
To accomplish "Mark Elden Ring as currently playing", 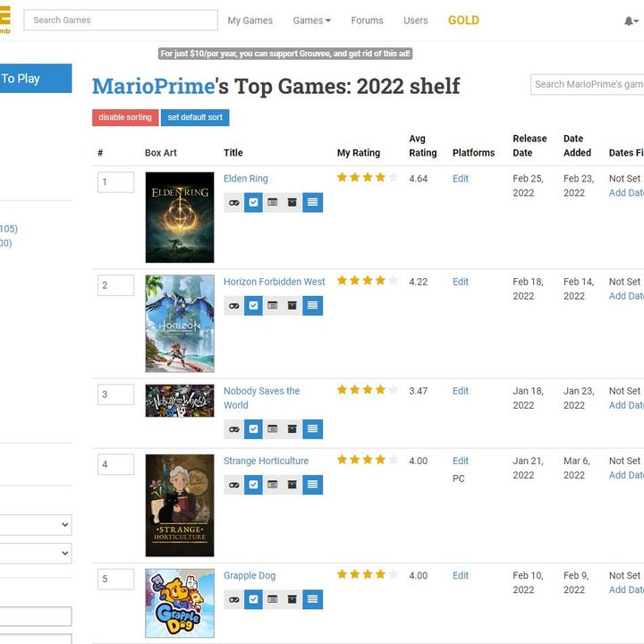I will (233, 202).
